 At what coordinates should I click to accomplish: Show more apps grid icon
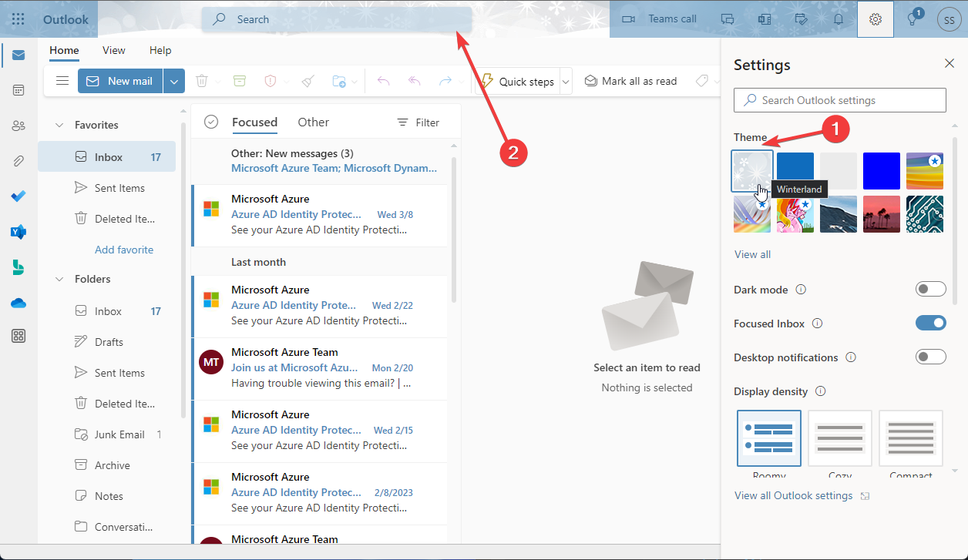(x=18, y=336)
